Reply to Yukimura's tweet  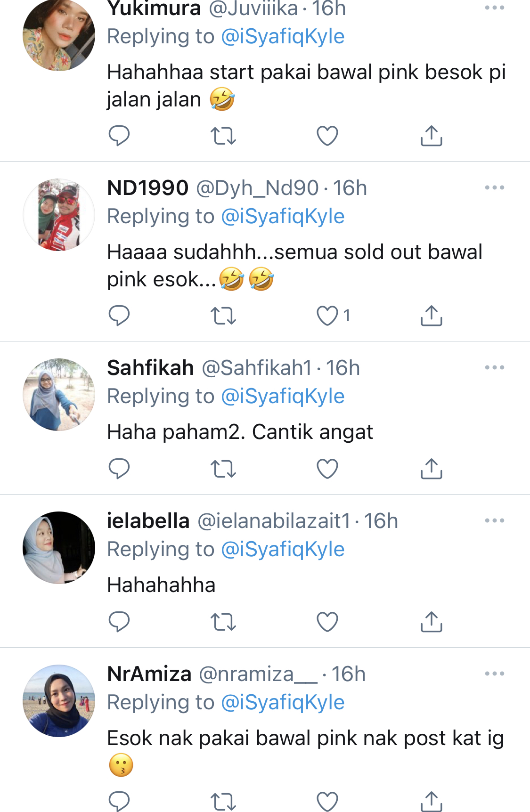click(x=119, y=136)
